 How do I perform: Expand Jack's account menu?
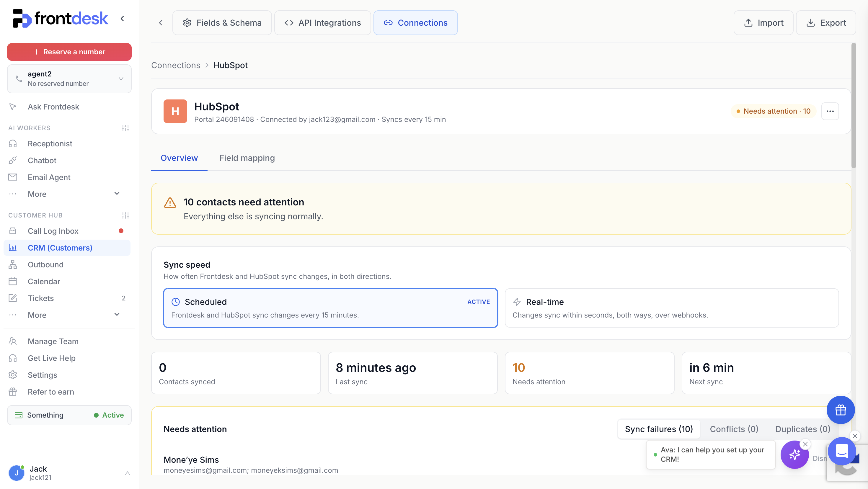tap(127, 473)
